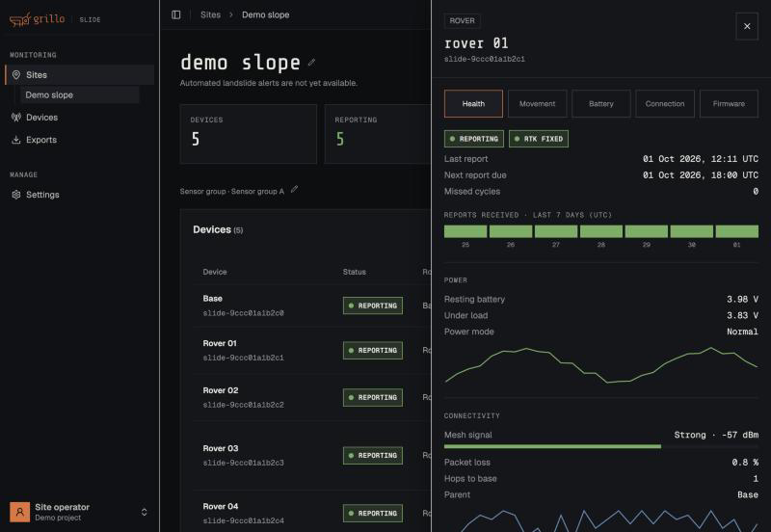Click the Devices count card

point(249,134)
